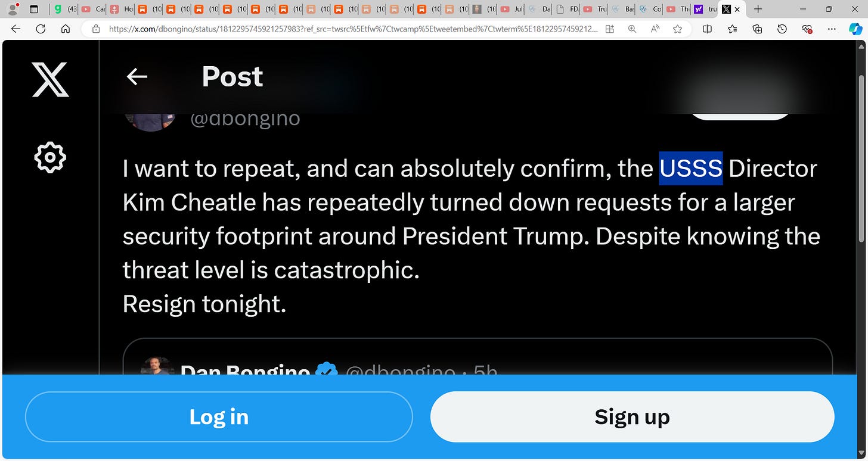This screenshot has height=461, width=868.
Task: Refresh the page with the reload icon
Action: click(41, 29)
